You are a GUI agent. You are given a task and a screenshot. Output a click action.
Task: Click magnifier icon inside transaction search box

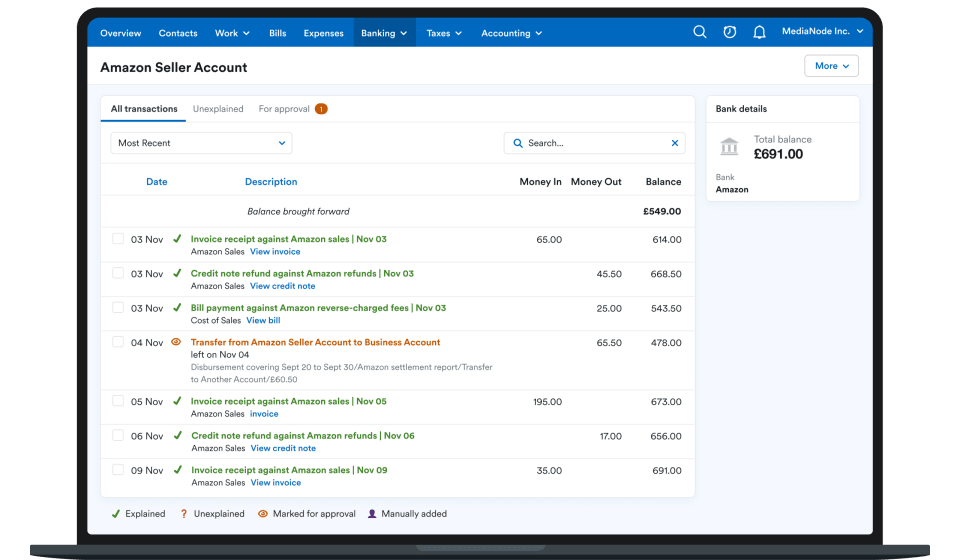(517, 143)
